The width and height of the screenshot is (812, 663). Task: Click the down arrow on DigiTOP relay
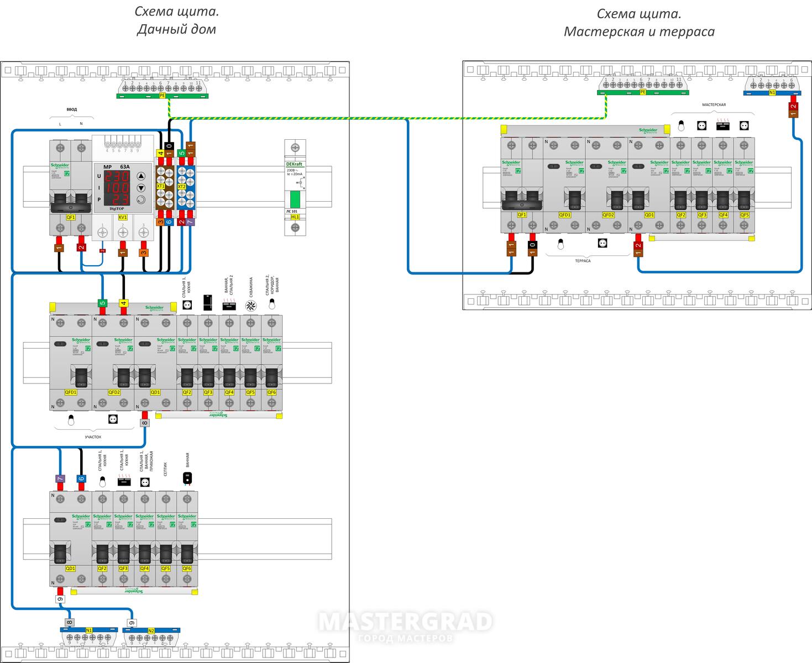(141, 188)
